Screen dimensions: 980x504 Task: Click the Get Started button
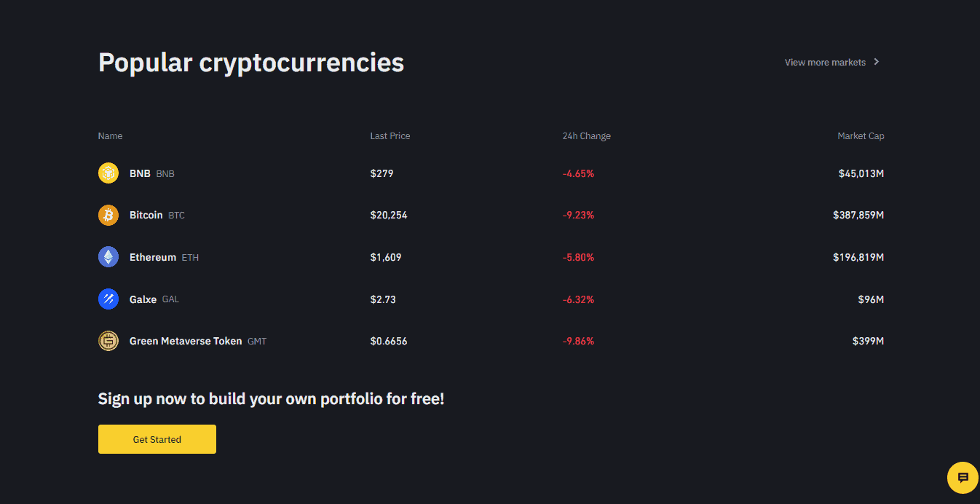[157, 439]
